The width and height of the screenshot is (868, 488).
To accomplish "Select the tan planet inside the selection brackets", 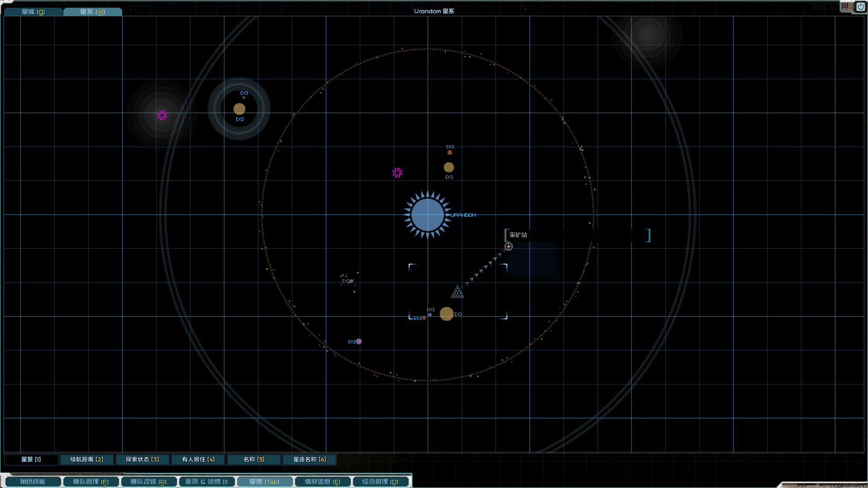I will point(447,314).
